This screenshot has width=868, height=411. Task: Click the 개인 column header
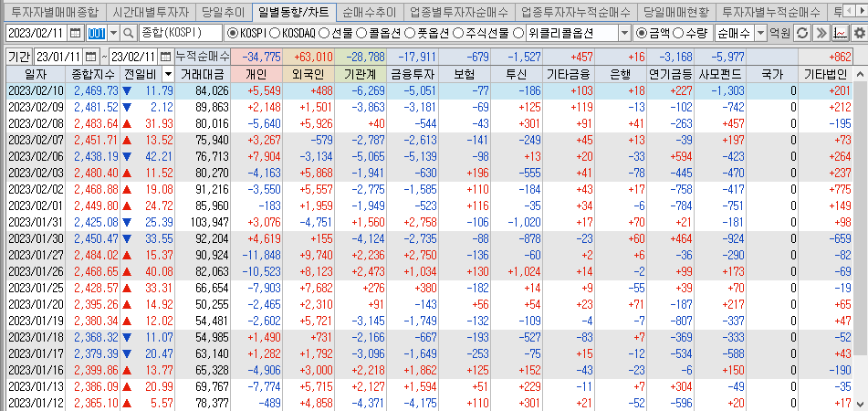pyautogui.click(x=258, y=74)
